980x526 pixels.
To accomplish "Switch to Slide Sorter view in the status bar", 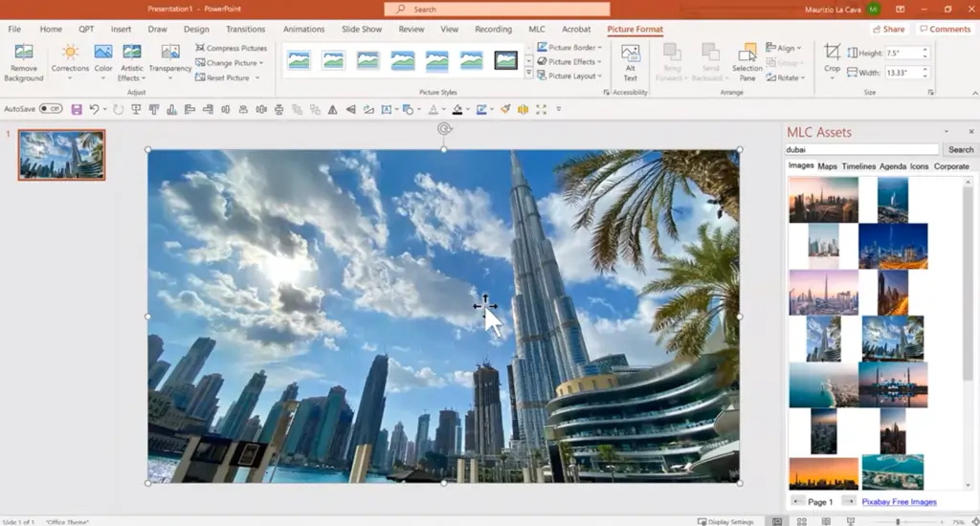I will pyautogui.click(x=801, y=521).
